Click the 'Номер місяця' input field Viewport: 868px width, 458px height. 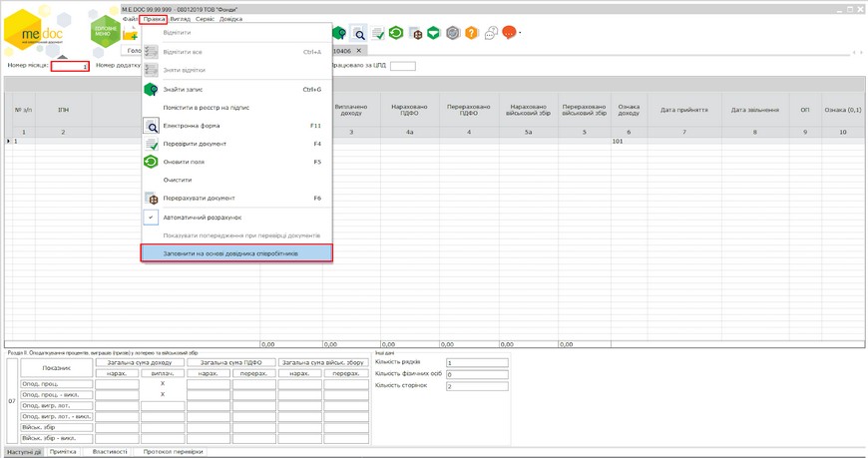point(70,66)
